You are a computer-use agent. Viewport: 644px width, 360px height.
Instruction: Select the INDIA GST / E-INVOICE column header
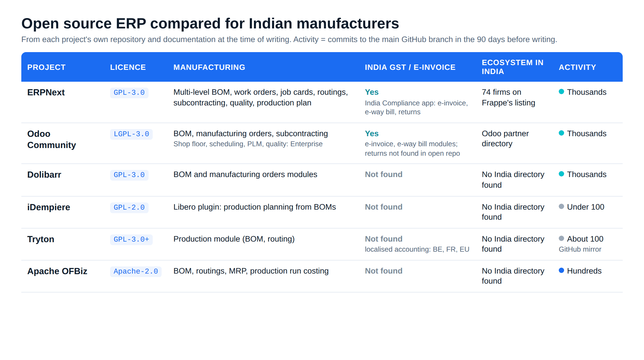point(410,67)
